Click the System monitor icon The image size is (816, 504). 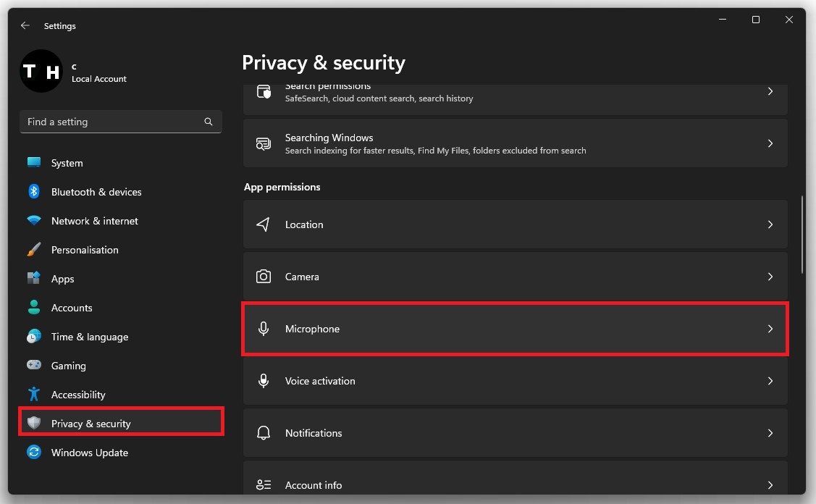34,162
